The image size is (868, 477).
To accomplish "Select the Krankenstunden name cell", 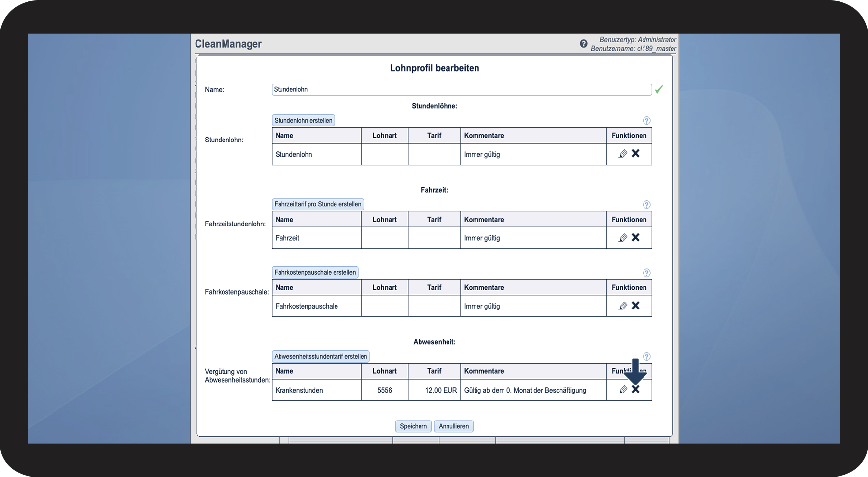I will [316, 390].
